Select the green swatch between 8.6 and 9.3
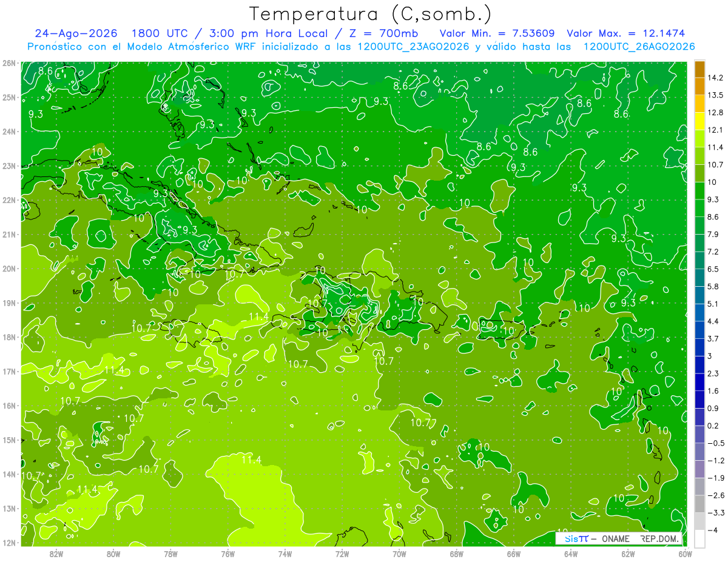Screen dimensions: 728x562 click(699, 208)
